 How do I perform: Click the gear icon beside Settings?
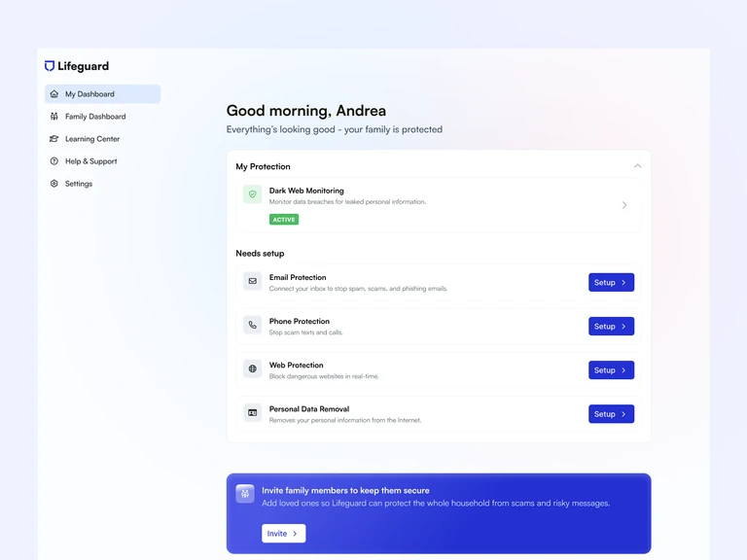point(54,184)
